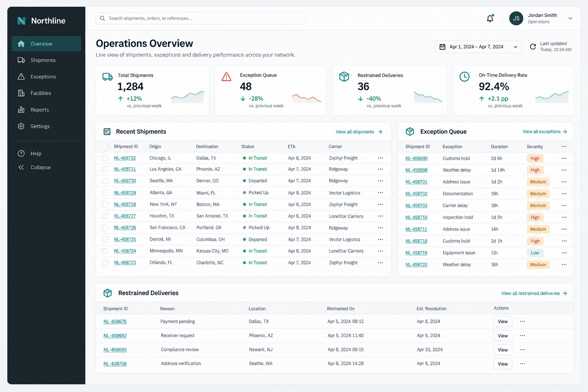588x392 pixels.
Task: Click the Collapse sidebar chevron icon
Action: (x=21, y=167)
